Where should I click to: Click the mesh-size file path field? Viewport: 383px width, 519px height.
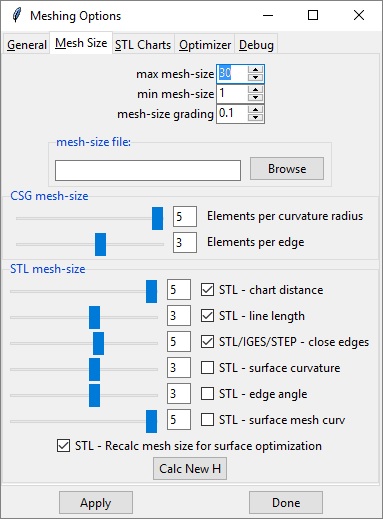pos(148,170)
